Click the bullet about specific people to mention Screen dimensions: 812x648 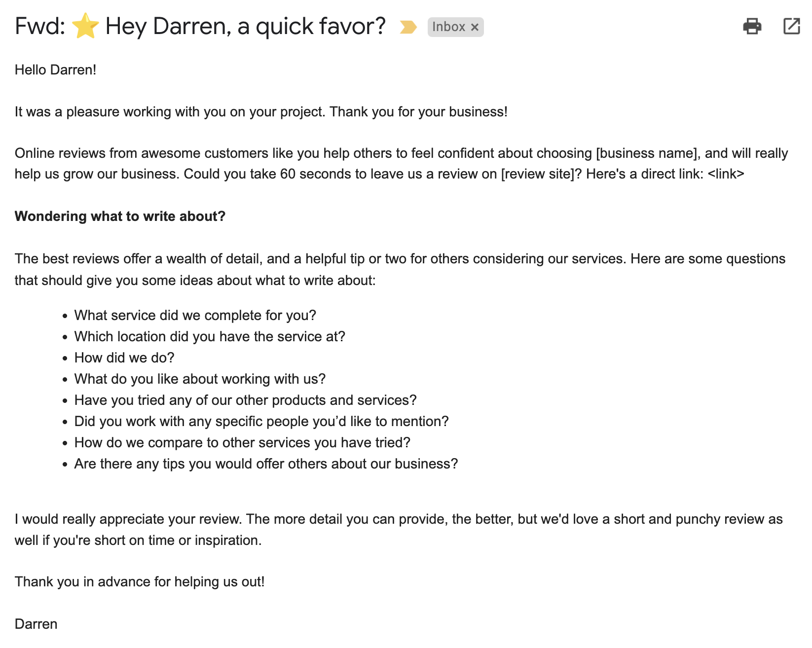261,422
